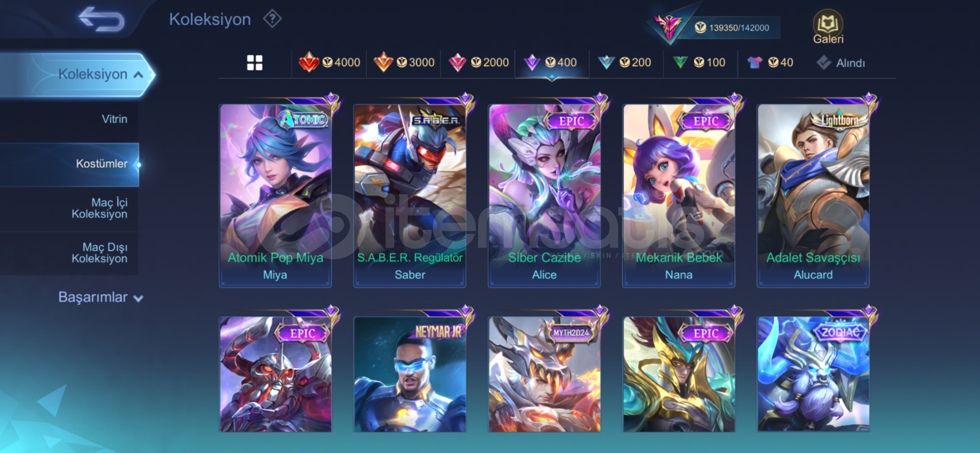Filter by 2000-point pink gem tier
Image resolution: width=980 pixels, height=453 pixels.
(x=478, y=62)
